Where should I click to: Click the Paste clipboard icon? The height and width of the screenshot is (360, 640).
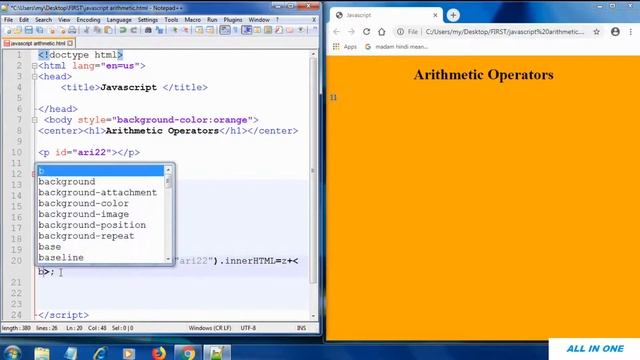(108, 30)
